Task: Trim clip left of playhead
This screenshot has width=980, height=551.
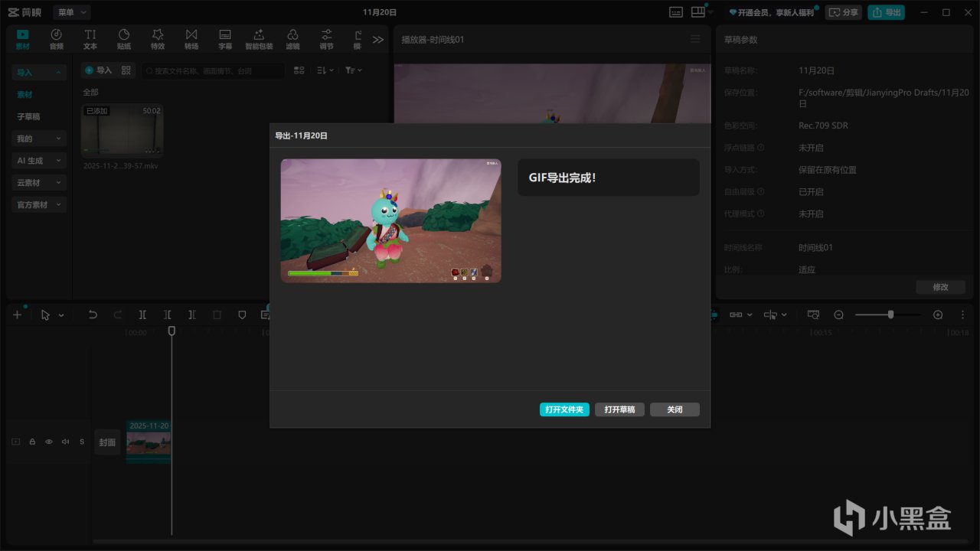Action: pos(168,315)
